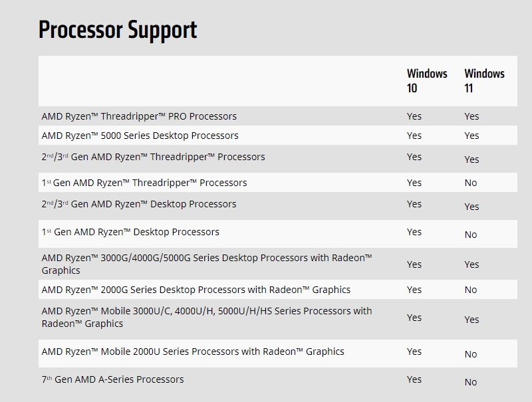532x402 pixels.
Task: Click Windows 10 'Yes' for Ryzen Mobile 2000U
Action: click(414, 352)
